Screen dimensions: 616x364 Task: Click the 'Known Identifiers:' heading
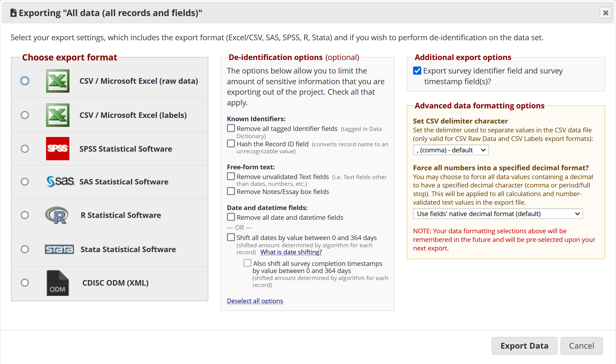(x=256, y=119)
